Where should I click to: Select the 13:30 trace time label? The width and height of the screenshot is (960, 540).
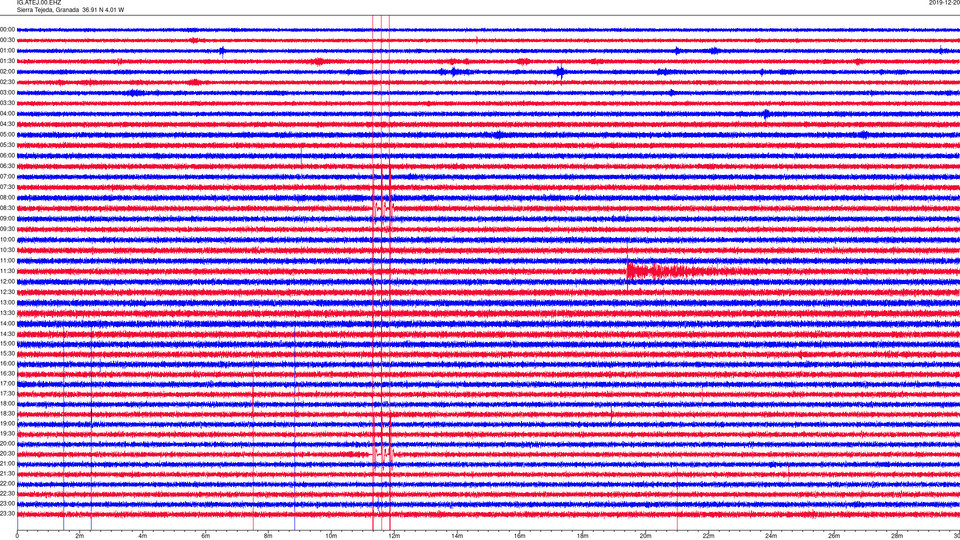pos(8,313)
